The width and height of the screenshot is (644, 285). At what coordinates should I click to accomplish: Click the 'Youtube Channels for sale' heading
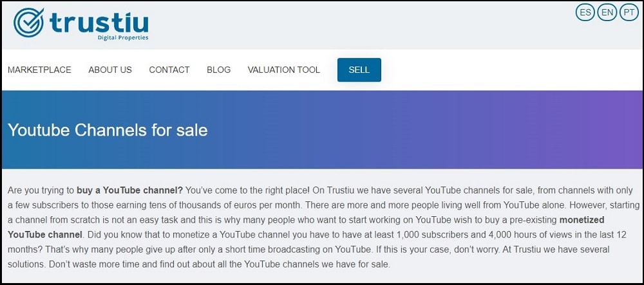tap(108, 130)
